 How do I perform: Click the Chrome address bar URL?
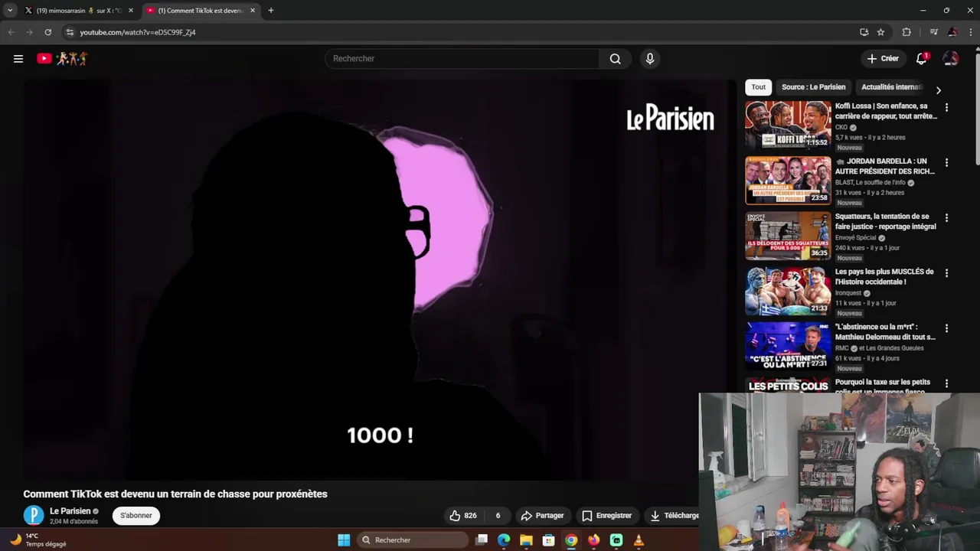pyautogui.click(x=138, y=32)
